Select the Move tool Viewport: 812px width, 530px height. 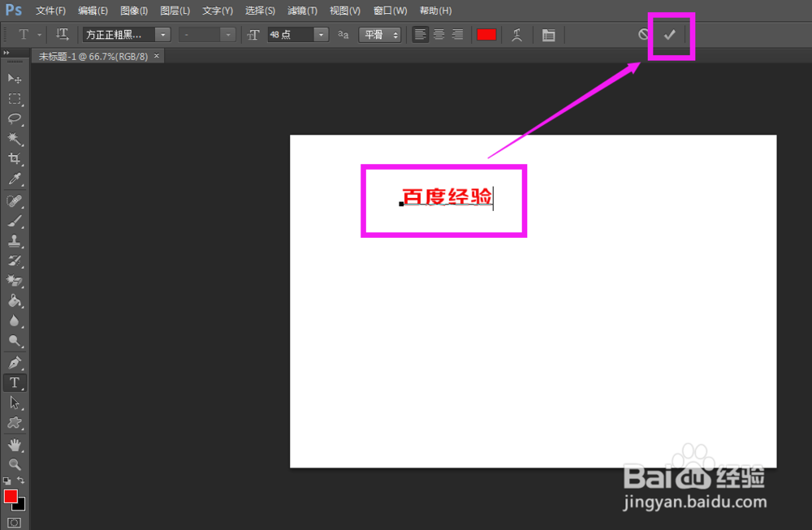(12, 78)
